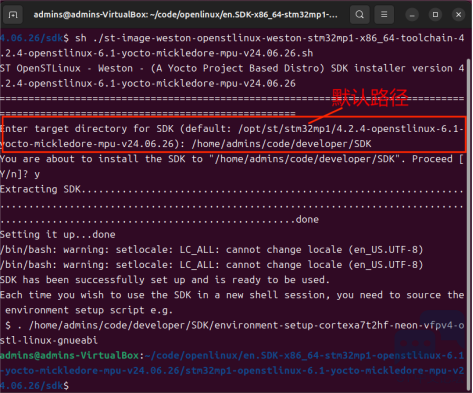473x393 pixels.
Task: Close the terminal window
Action: click(x=459, y=15)
